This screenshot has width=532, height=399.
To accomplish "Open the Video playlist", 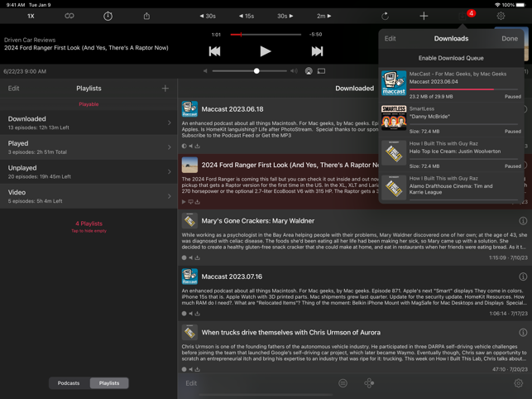I will pos(89,196).
